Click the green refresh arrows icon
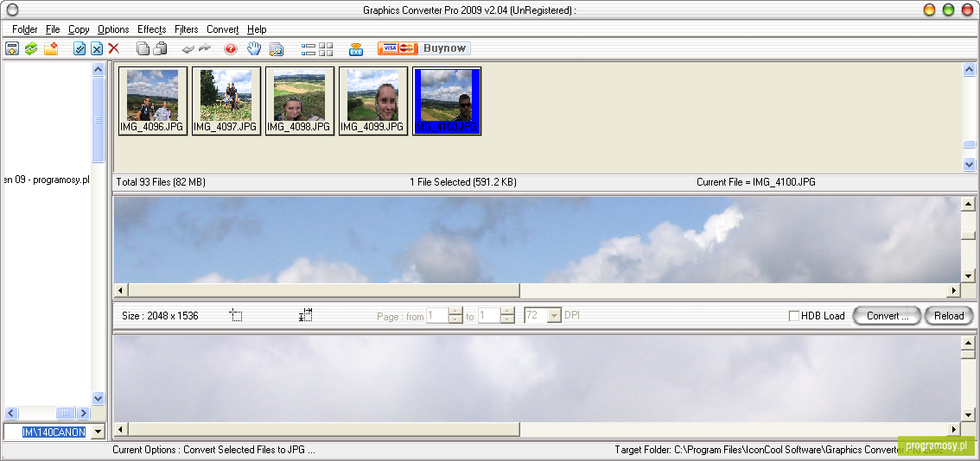 [31, 48]
